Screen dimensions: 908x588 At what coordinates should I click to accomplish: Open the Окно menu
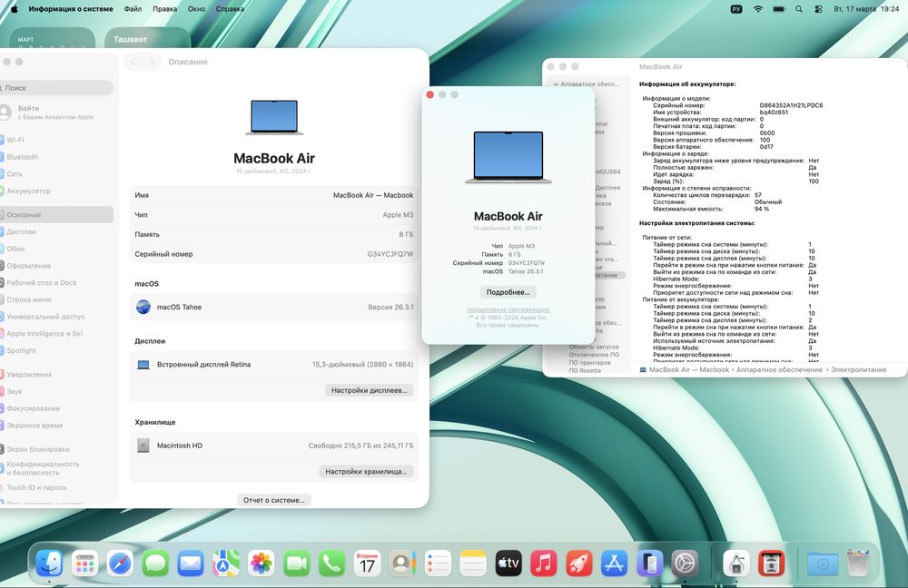pos(196,9)
